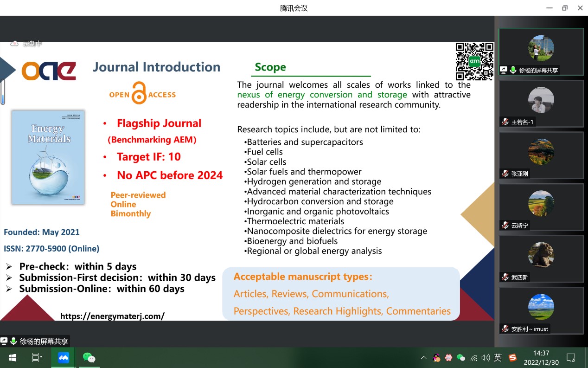
Task: Click the "(Benchmarking AEM)" text
Action: (x=152, y=140)
